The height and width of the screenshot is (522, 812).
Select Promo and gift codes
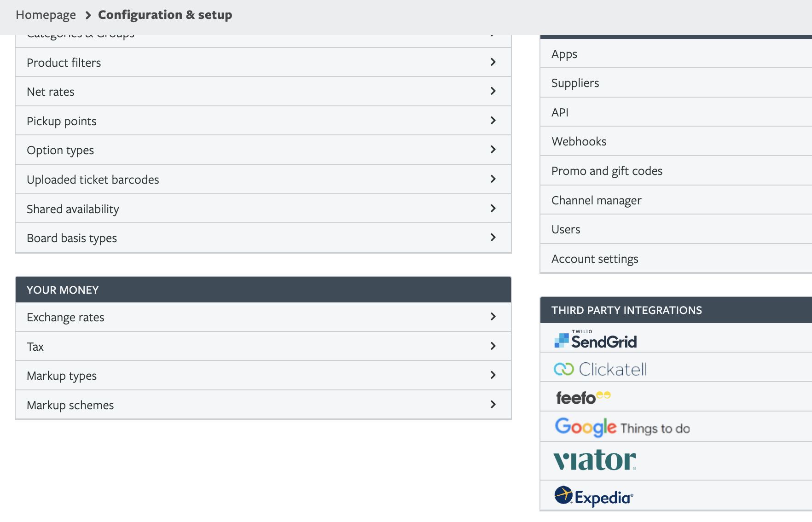click(607, 171)
